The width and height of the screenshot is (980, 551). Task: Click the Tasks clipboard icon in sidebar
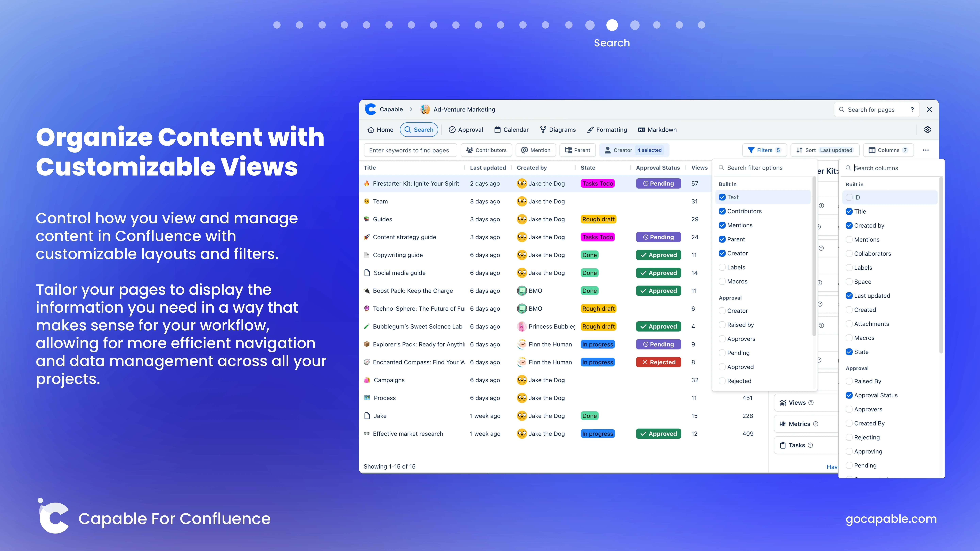pos(783,445)
